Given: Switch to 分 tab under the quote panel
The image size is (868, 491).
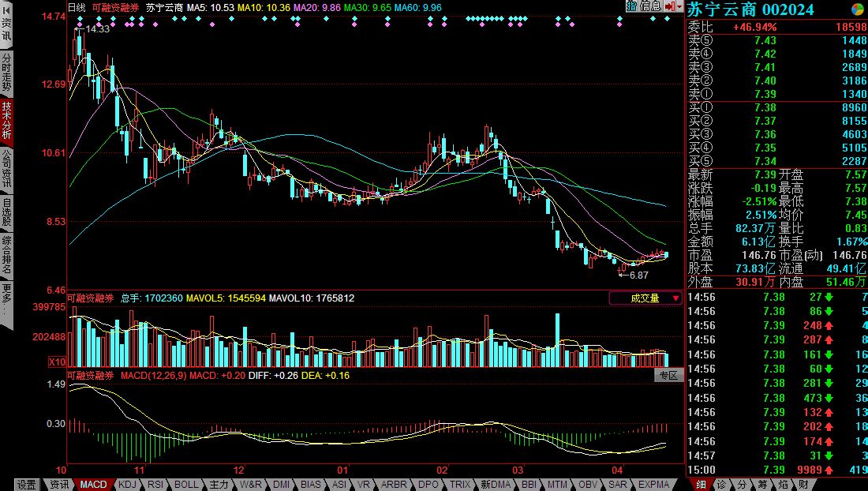Looking at the screenshot, I should pyautogui.click(x=742, y=485).
